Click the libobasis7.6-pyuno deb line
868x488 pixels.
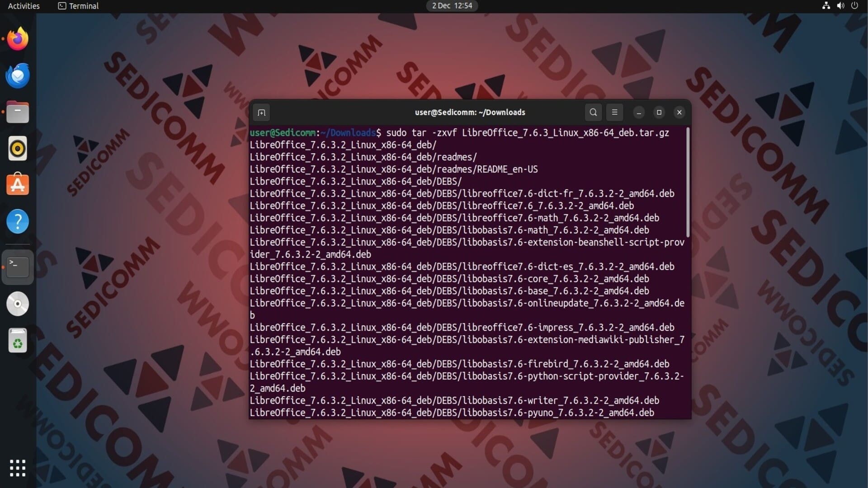pyautogui.click(x=452, y=413)
